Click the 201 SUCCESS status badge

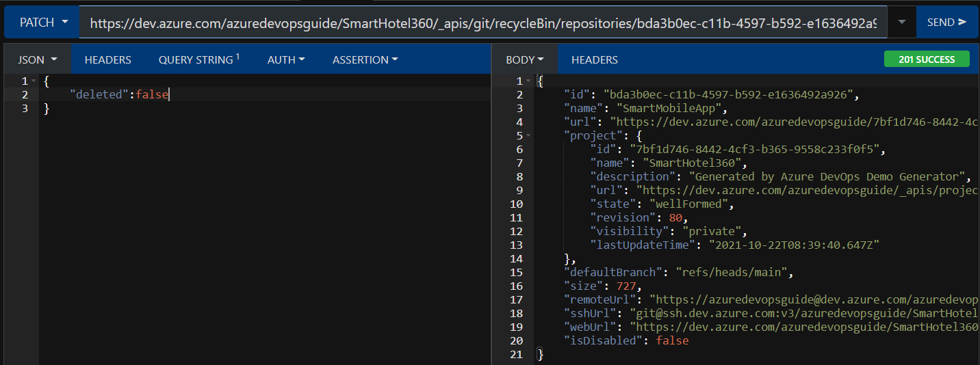[x=927, y=59]
